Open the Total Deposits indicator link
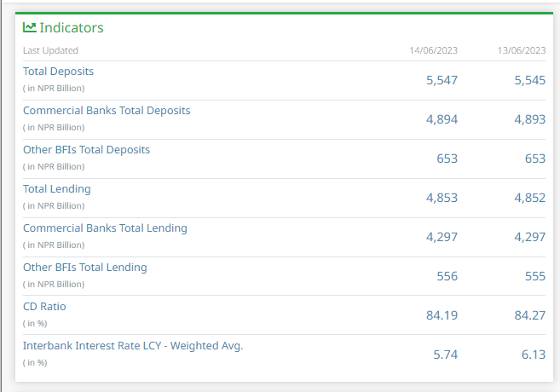 [x=58, y=72]
